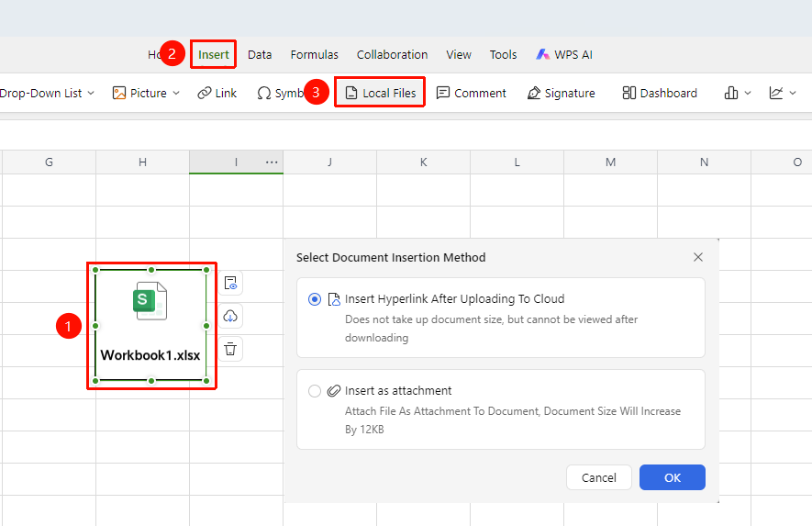Go to the Collaboration tab
The image size is (812, 526).
(x=392, y=54)
